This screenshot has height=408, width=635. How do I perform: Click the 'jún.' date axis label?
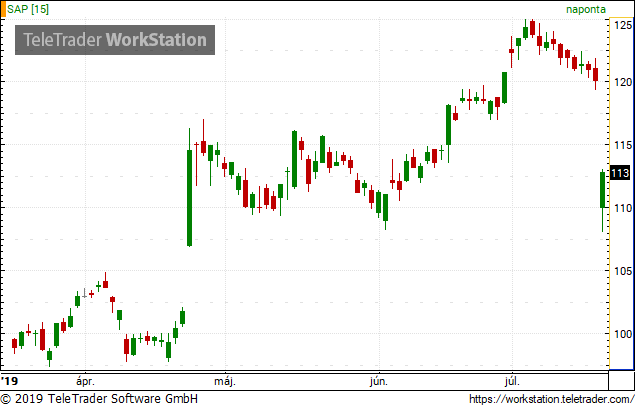click(379, 381)
